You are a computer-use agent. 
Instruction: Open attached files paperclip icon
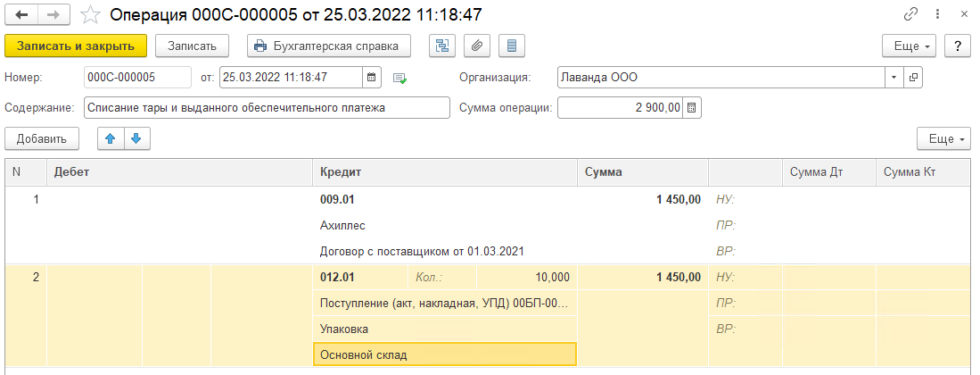click(x=477, y=46)
